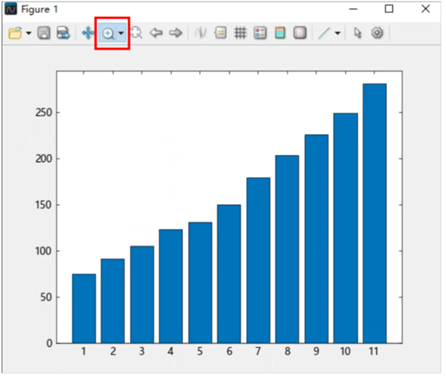Click the grayed-out curve tool icon
Image resolution: width=446 pixels, height=376 pixels.
coord(201,33)
